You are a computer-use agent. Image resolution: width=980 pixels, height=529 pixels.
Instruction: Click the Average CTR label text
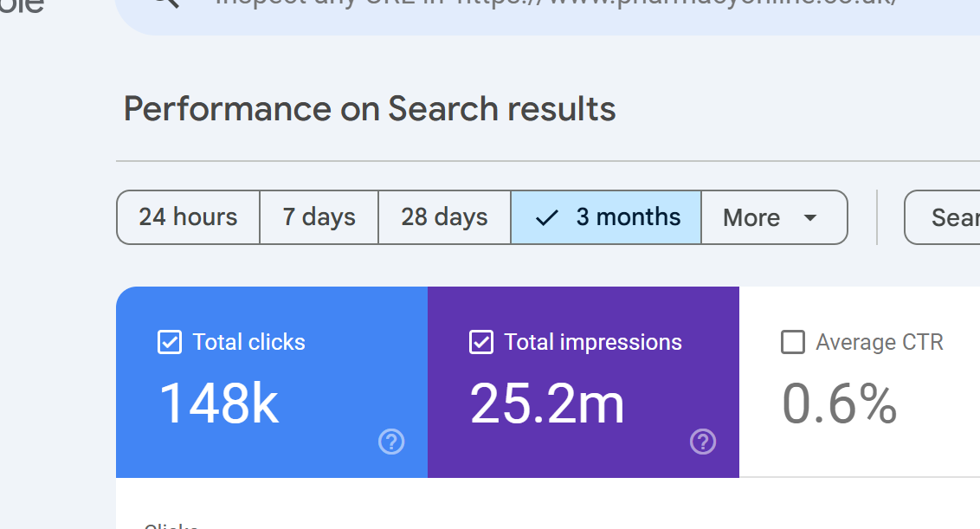click(x=879, y=342)
